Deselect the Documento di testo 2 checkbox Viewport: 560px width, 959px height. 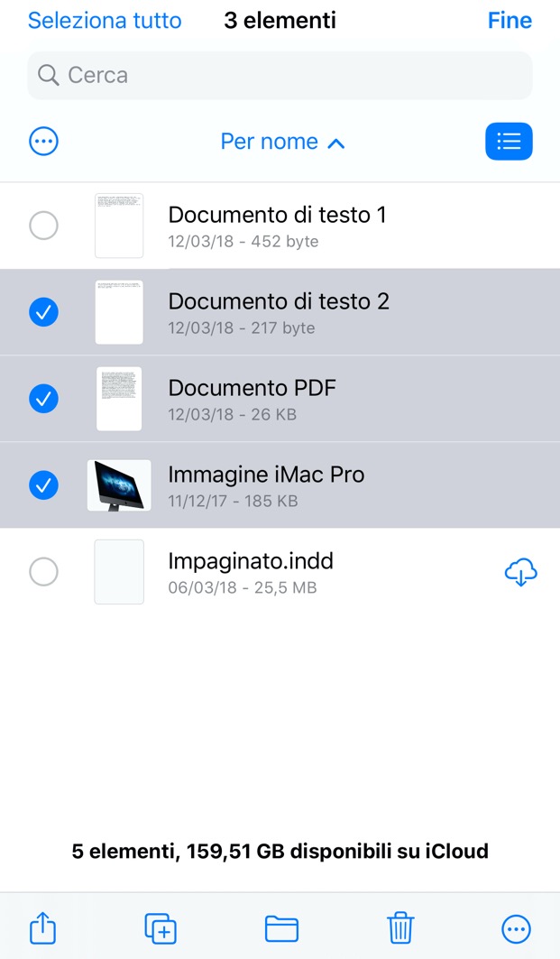pos(43,312)
